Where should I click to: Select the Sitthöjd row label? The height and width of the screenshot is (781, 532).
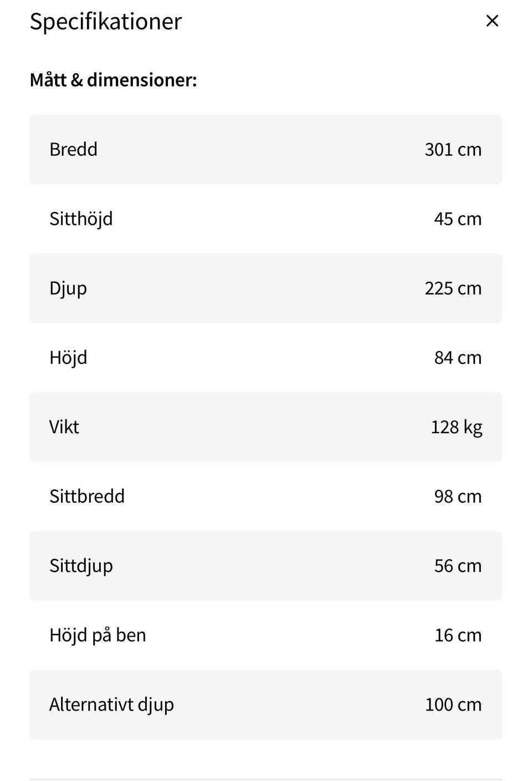click(x=81, y=219)
